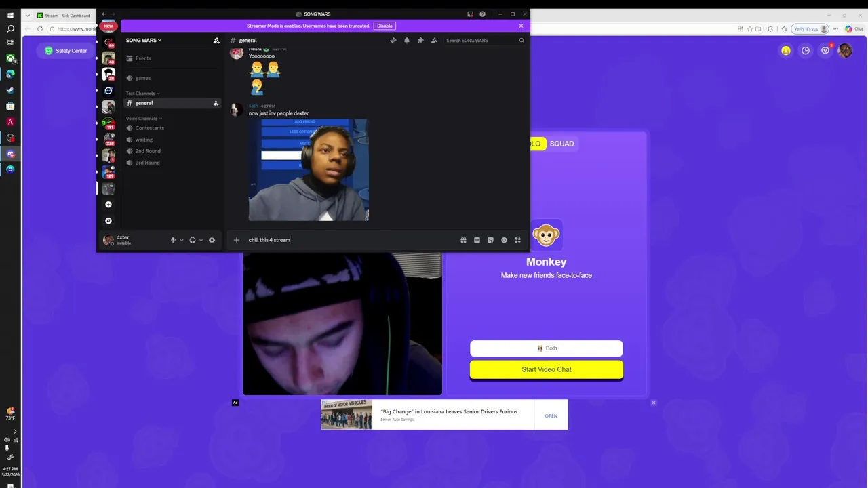868x488 pixels.
Task: Select SQUAD mode on Monkey
Action: click(x=561, y=144)
